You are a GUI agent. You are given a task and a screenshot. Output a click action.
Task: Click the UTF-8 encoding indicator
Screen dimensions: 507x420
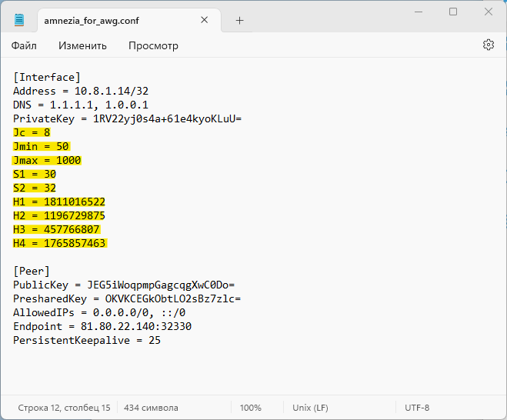(x=417, y=408)
